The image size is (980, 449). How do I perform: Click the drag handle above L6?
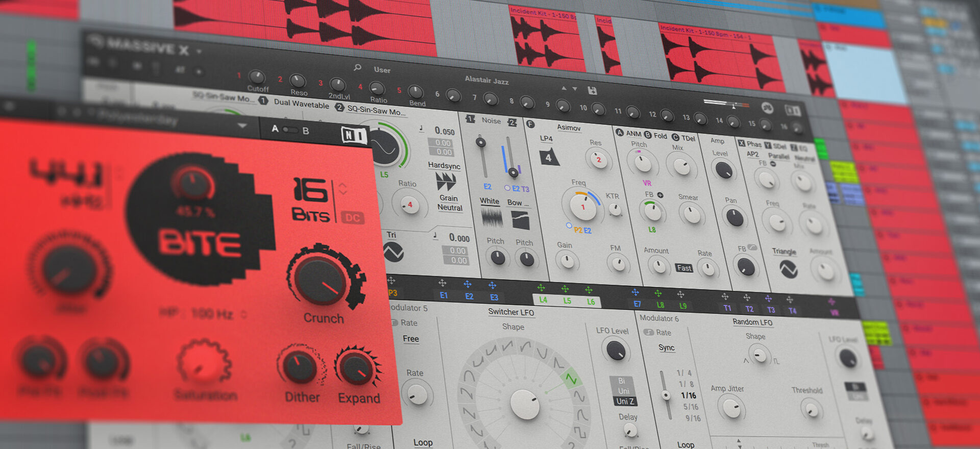(x=589, y=290)
